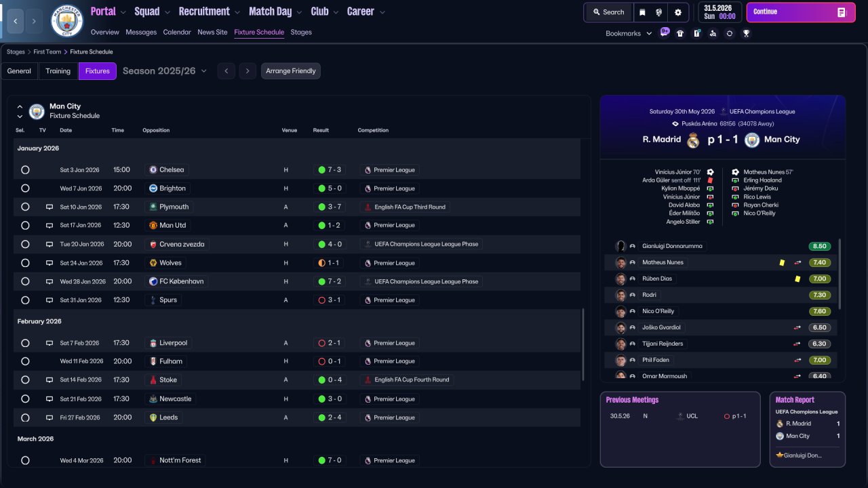Click the First Team breadcrumb link

(47, 52)
